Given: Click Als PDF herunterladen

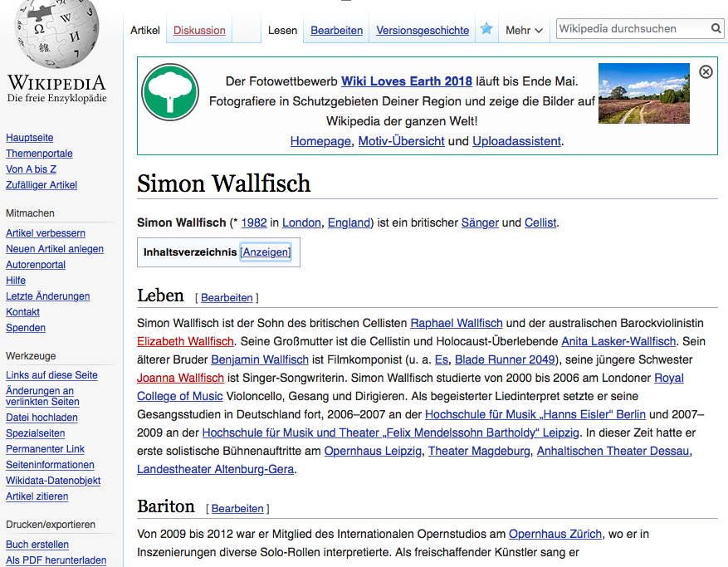Looking at the screenshot, I should point(56,561).
